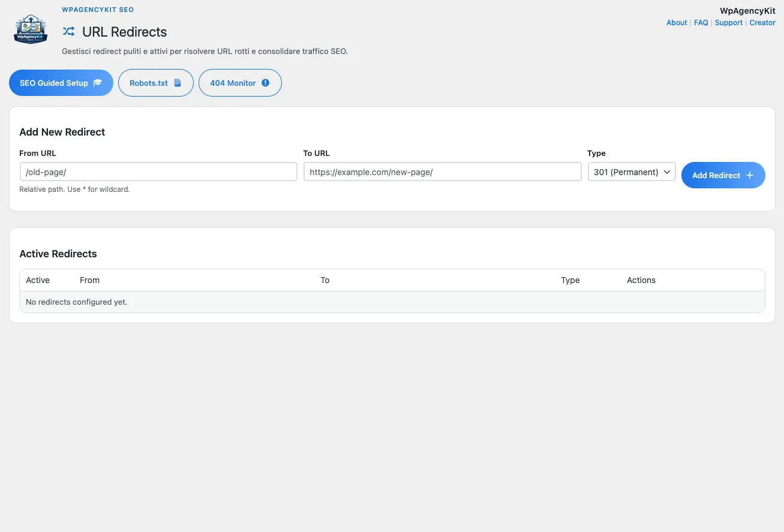This screenshot has width=784, height=532.
Task: Click the 'Relative path. Use * for wildcard.' hint
Action: tap(74, 189)
